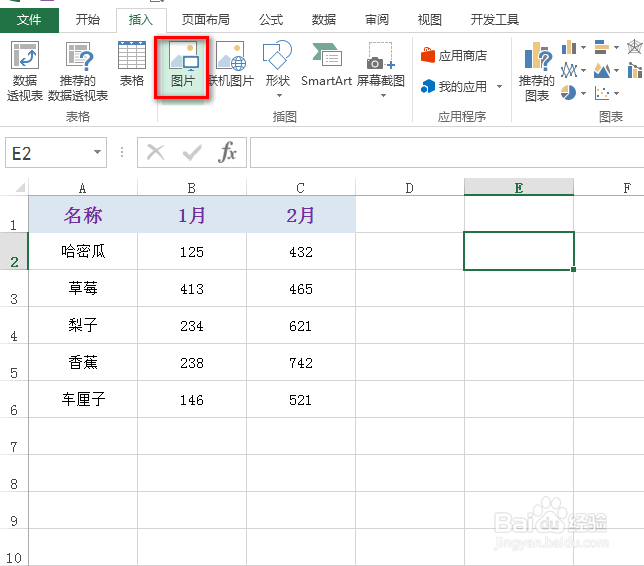Expand the column chart dropdown arrow

coord(583,48)
